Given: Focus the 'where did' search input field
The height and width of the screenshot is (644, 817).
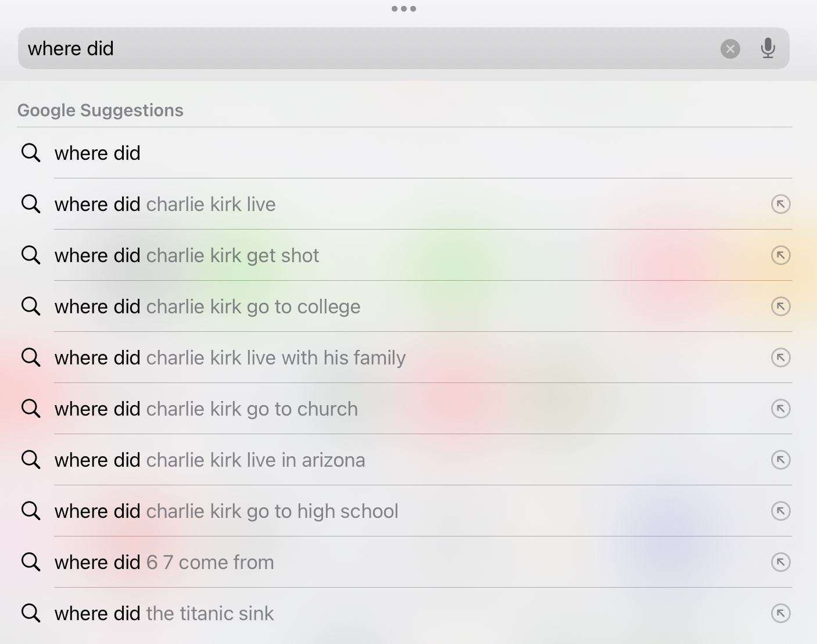Looking at the screenshot, I should click(x=403, y=48).
